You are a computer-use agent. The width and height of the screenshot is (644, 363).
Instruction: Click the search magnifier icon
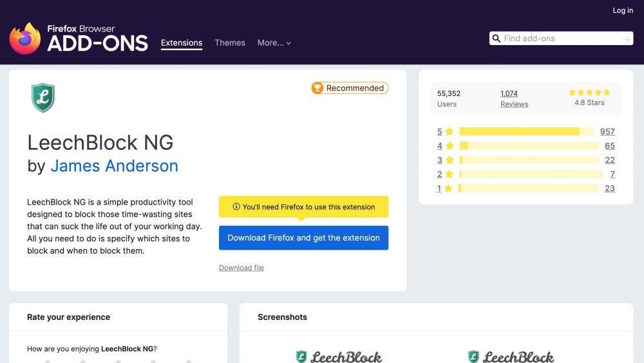(x=496, y=38)
